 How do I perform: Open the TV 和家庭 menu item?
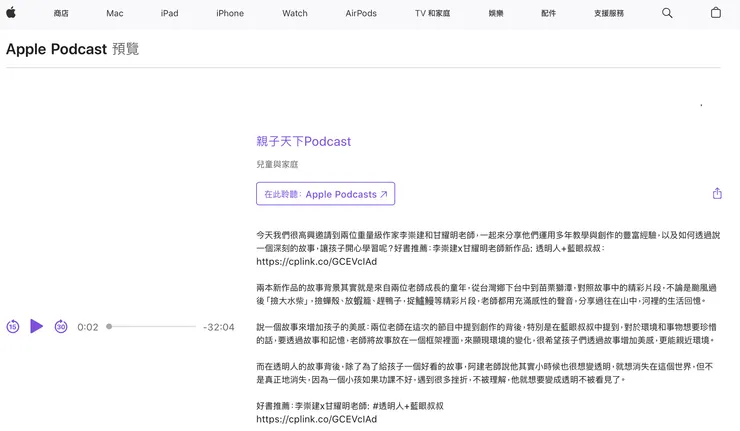[x=432, y=13]
